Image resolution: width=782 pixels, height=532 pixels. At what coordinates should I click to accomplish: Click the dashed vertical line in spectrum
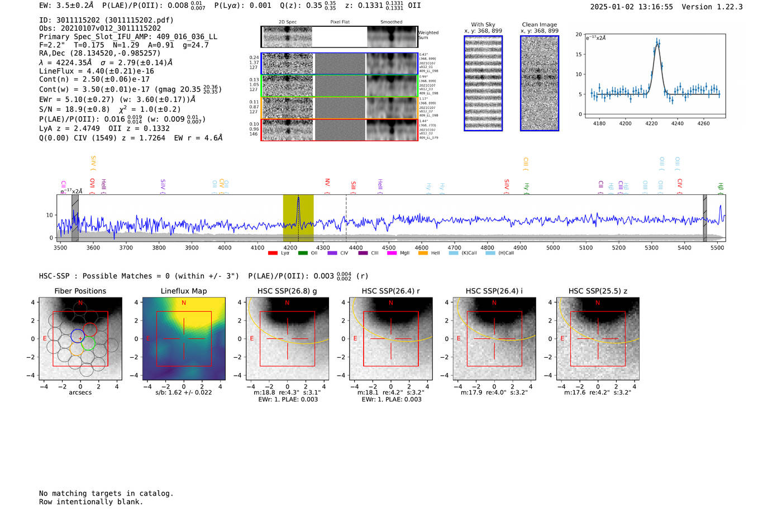(346, 218)
